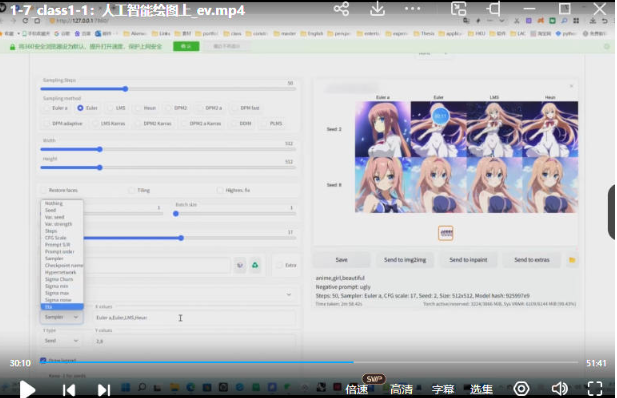Image resolution: width=617 pixels, height=398 pixels.
Task: Skip to the next video
Action: pos(104,390)
